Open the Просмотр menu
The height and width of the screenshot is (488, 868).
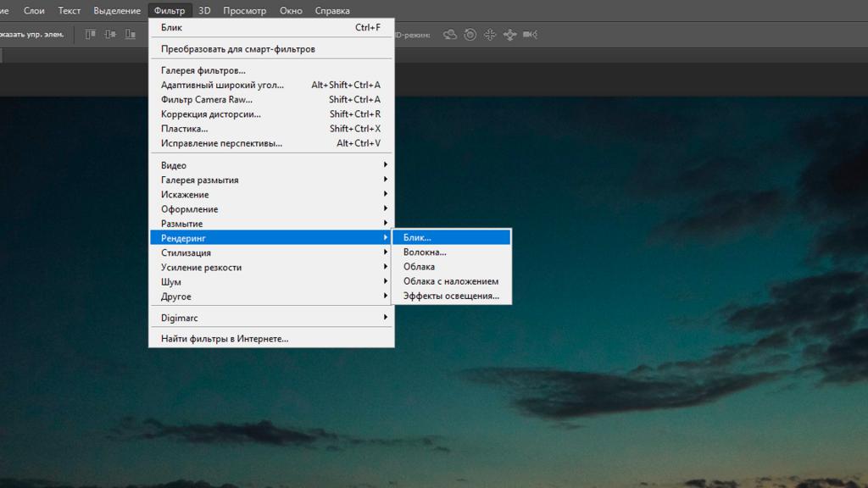point(245,10)
